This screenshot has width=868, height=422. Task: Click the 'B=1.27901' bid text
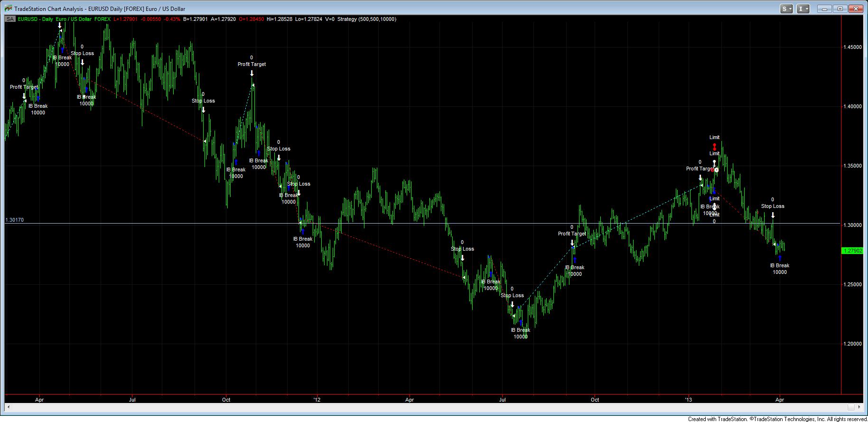click(196, 19)
